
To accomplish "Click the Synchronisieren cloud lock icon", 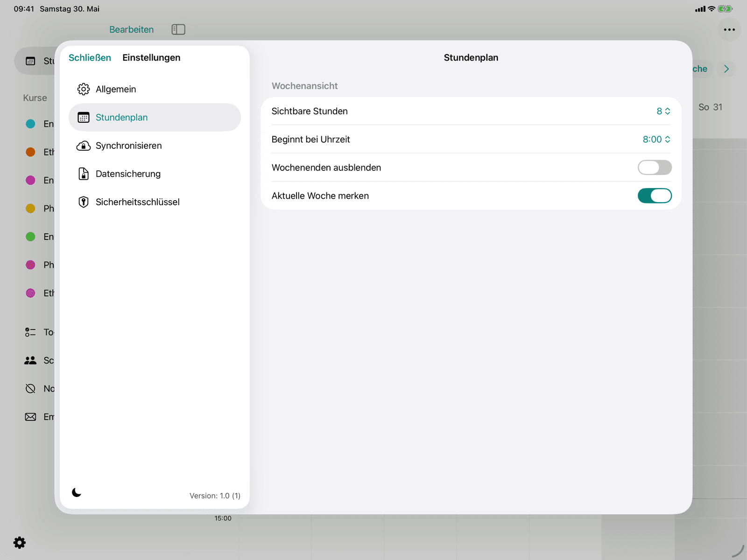I will pos(84,146).
